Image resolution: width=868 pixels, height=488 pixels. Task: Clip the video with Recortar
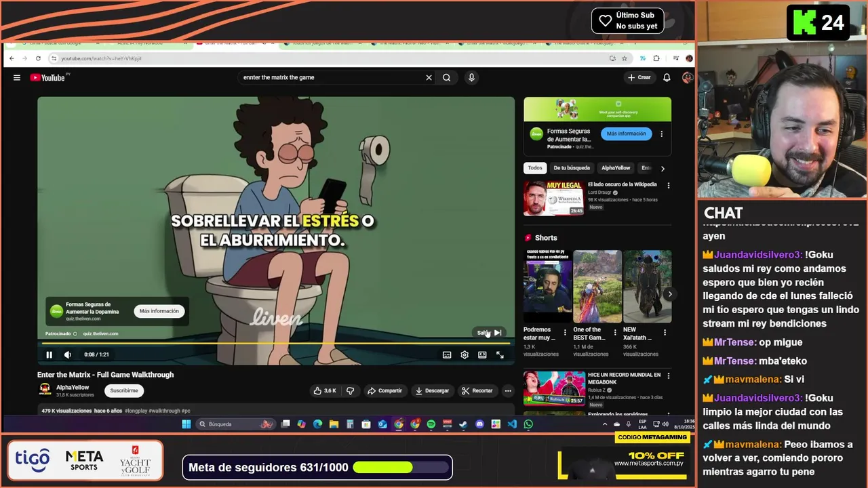click(x=477, y=390)
